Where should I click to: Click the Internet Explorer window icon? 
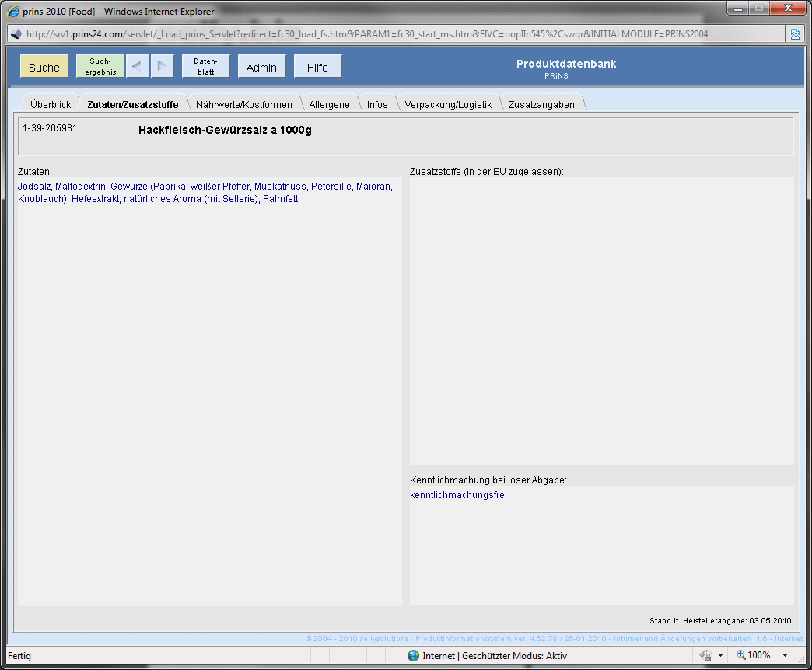[x=12, y=12]
